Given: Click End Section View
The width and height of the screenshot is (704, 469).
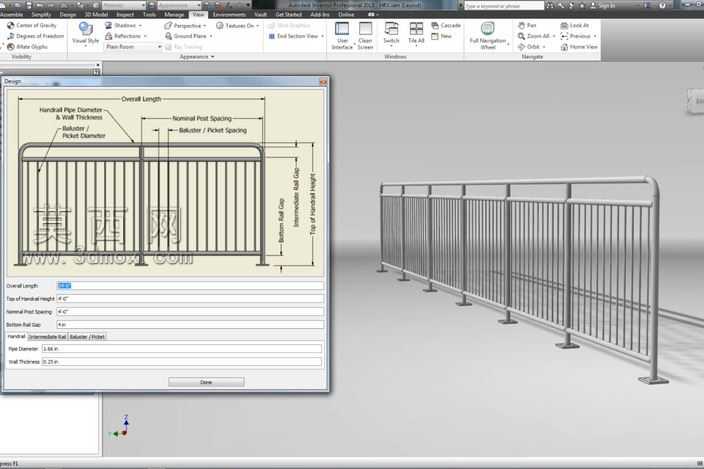Looking at the screenshot, I should [x=294, y=36].
